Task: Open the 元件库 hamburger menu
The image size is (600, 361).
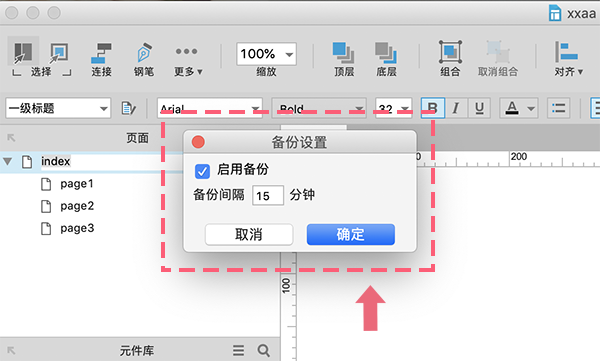Action: (238, 350)
